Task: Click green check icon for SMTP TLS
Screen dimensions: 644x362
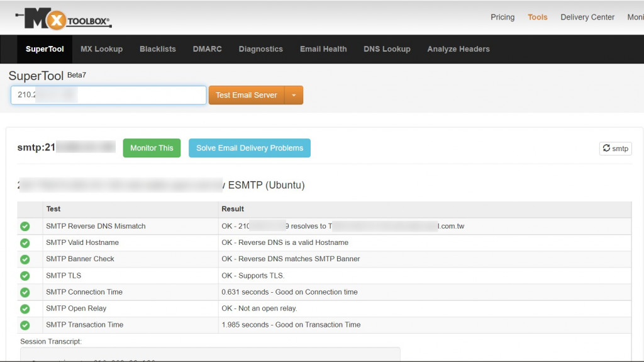Action: [x=25, y=276]
